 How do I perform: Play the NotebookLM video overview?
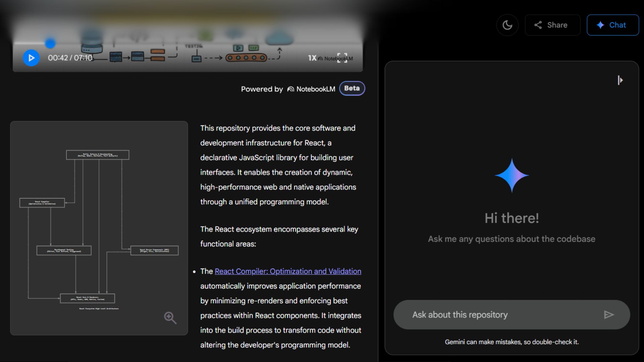tap(31, 58)
